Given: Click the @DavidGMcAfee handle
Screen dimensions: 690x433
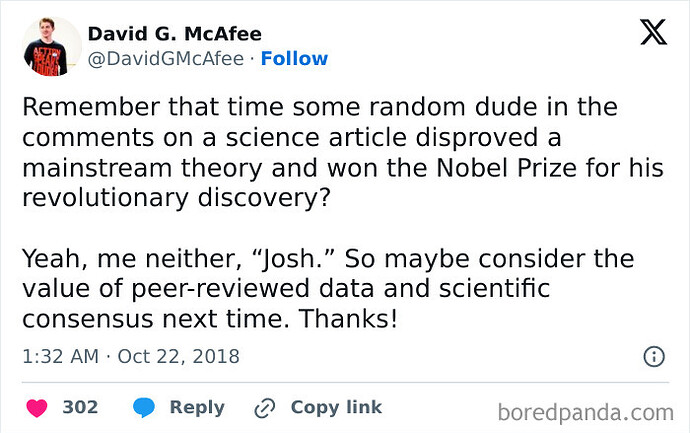Looking at the screenshot, I should tap(165, 59).
